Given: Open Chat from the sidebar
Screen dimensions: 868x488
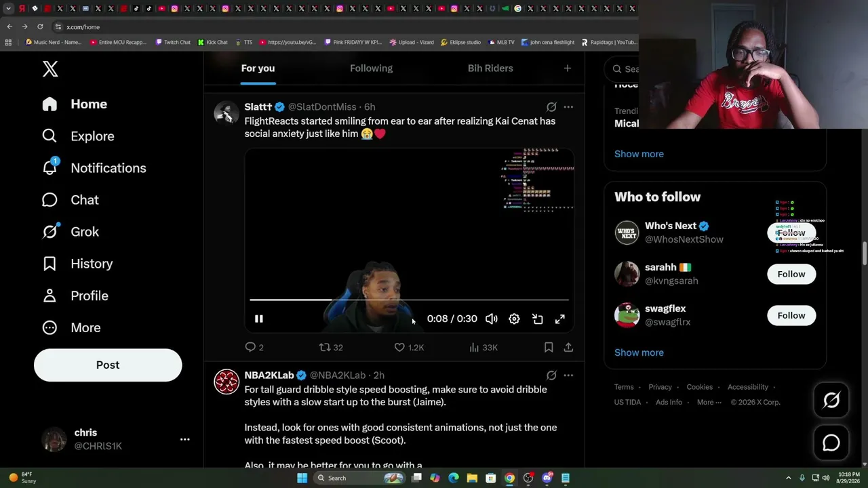Looking at the screenshot, I should (70, 199).
